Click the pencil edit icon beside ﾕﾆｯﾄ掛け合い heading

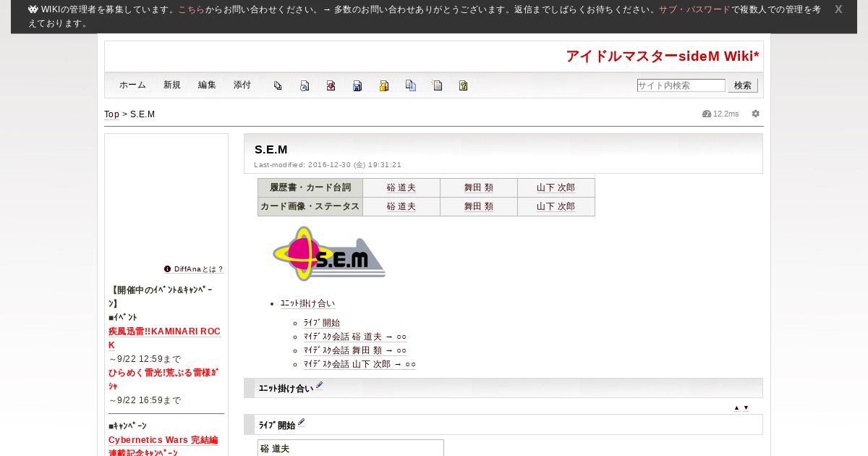(319, 386)
